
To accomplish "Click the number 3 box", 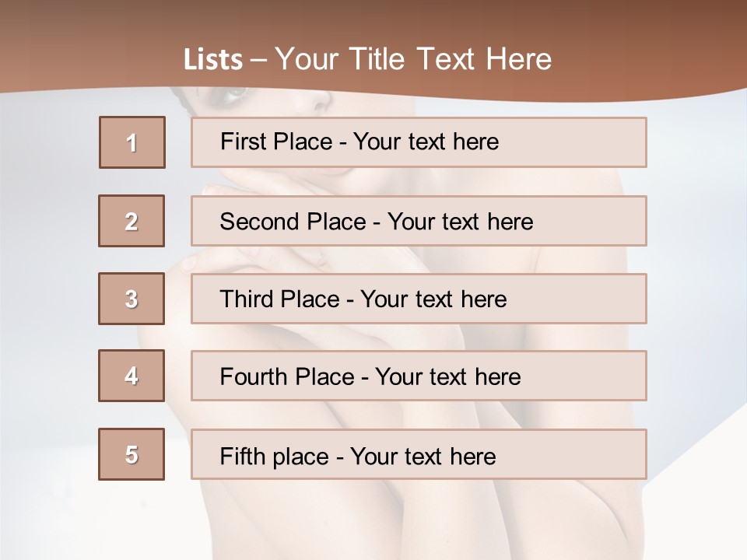I will pyautogui.click(x=132, y=299).
